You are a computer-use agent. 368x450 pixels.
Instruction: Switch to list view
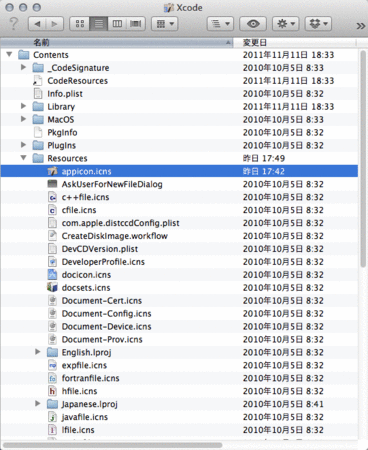coord(98,24)
